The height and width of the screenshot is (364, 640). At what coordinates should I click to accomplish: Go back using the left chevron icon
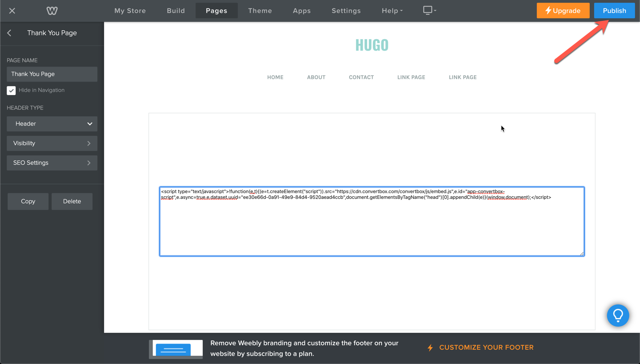9,33
